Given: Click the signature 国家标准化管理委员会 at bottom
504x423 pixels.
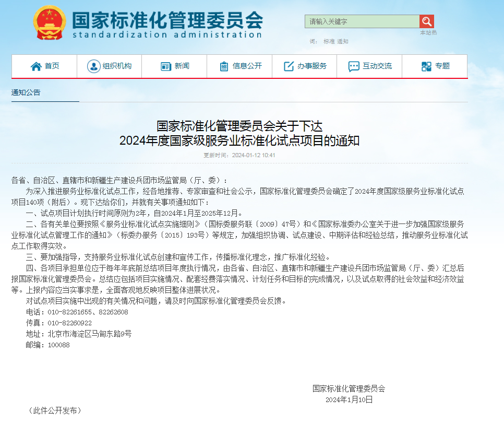Looking at the screenshot, I should point(349,389).
